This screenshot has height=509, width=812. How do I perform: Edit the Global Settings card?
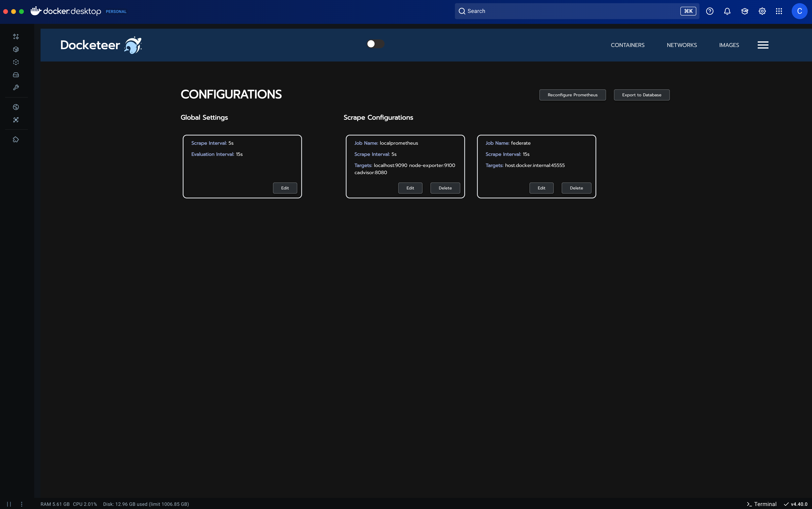(285, 188)
